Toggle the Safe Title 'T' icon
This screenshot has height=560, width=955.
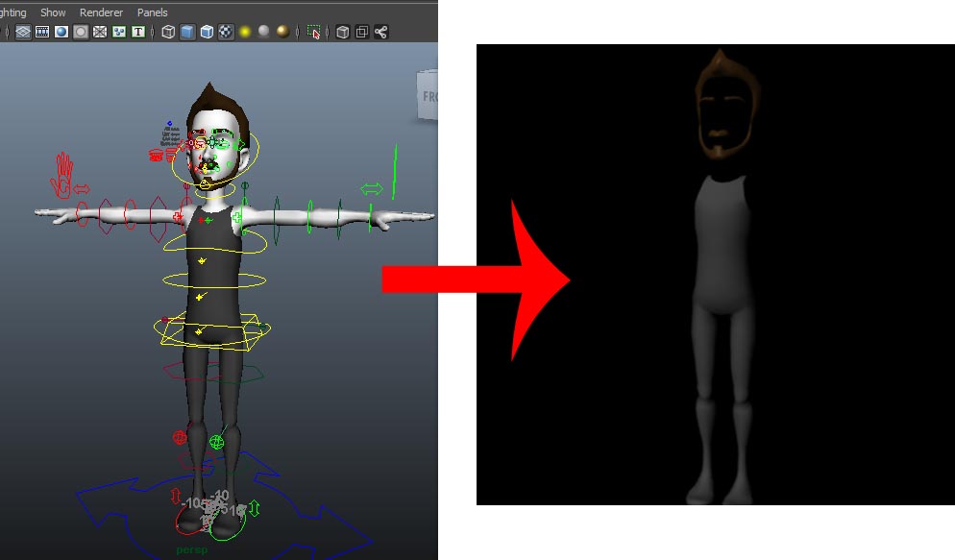click(x=138, y=32)
